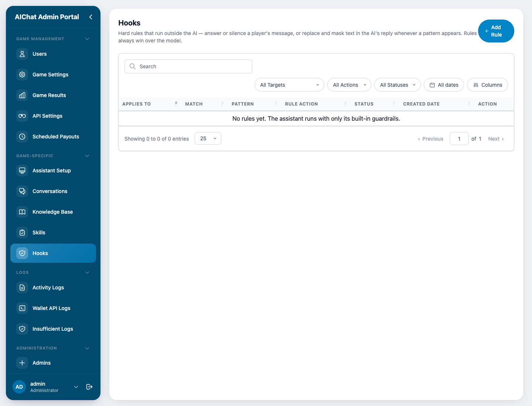The width and height of the screenshot is (532, 406).
Task: Expand the admin account menu chevron
Action: (76, 387)
